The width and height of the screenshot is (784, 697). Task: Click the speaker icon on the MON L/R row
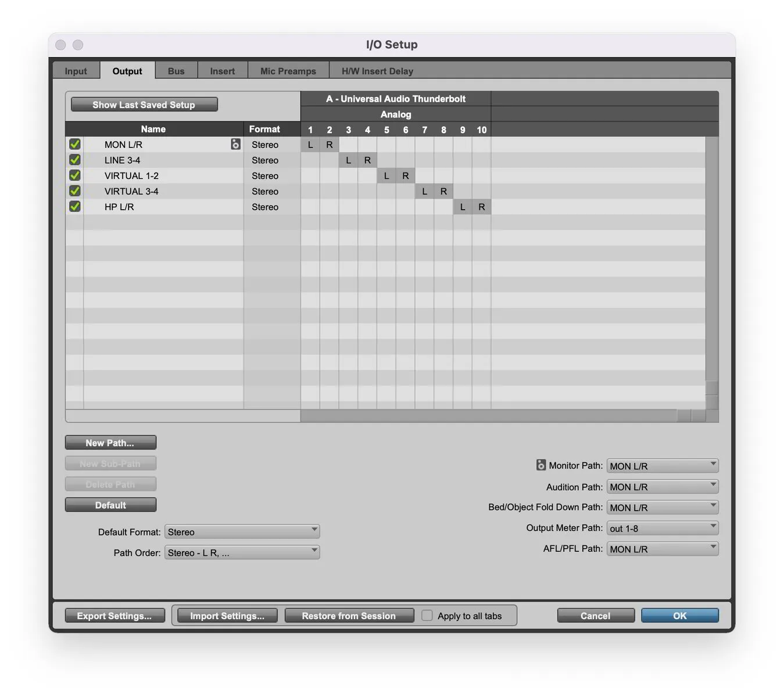(x=235, y=144)
